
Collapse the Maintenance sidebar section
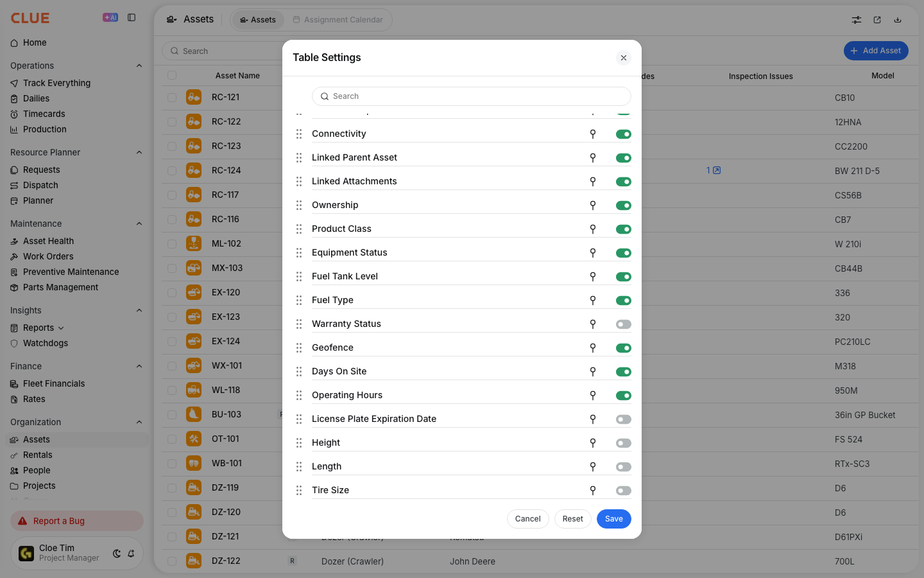pos(139,223)
